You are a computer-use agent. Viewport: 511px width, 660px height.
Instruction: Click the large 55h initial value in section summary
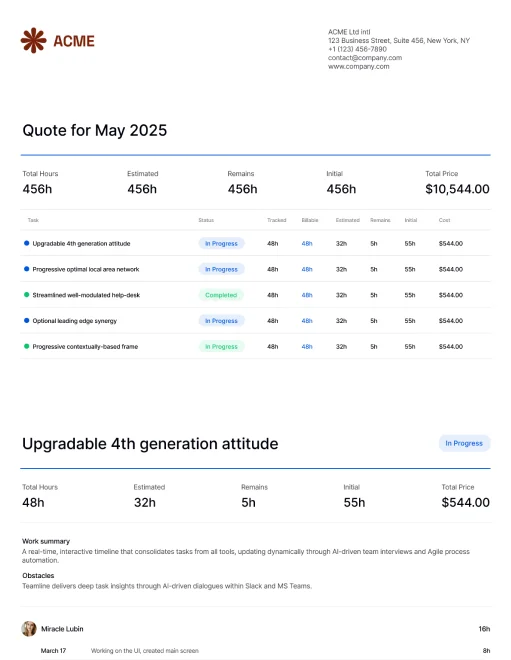(354, 503)
